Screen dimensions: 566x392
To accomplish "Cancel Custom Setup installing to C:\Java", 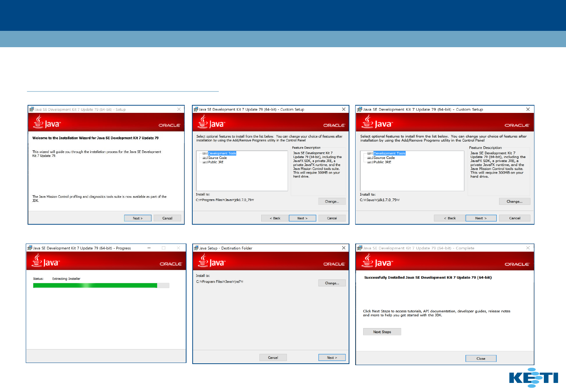I will 514,218.
